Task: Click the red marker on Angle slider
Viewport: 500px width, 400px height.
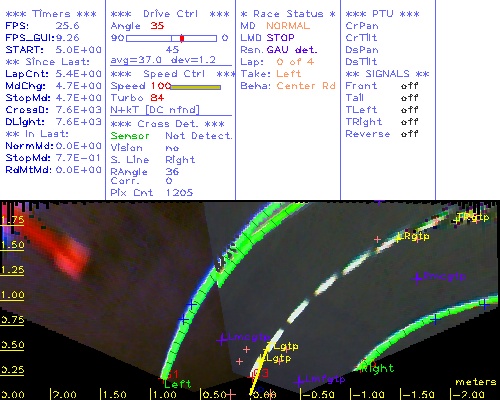Action: click(182, 38)
